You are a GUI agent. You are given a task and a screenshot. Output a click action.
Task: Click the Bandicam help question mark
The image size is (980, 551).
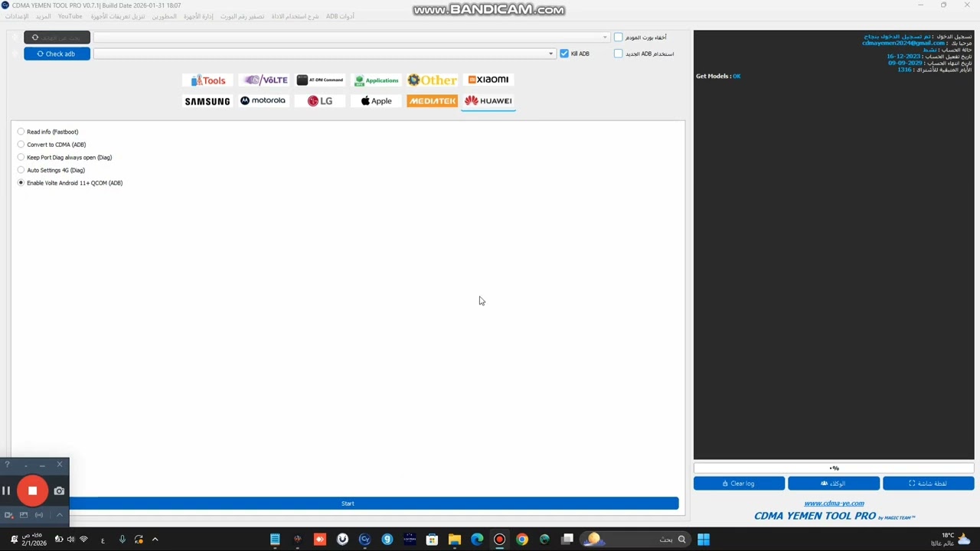click(x=7, y=465)
